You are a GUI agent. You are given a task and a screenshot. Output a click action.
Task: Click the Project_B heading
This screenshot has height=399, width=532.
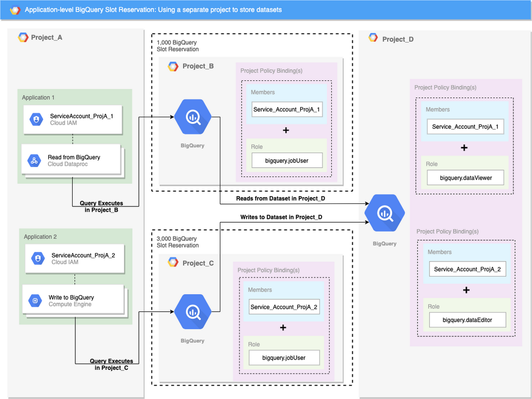(x=198, y=67)
